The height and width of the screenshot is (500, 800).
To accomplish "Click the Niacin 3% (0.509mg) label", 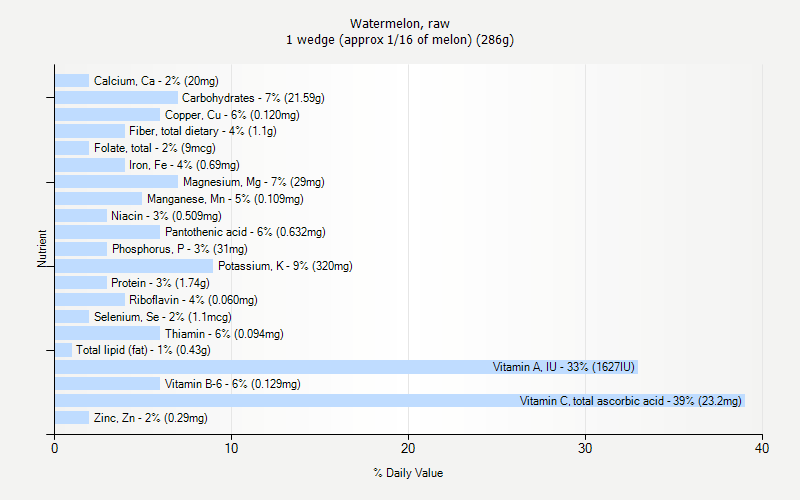I will point(166,216).
